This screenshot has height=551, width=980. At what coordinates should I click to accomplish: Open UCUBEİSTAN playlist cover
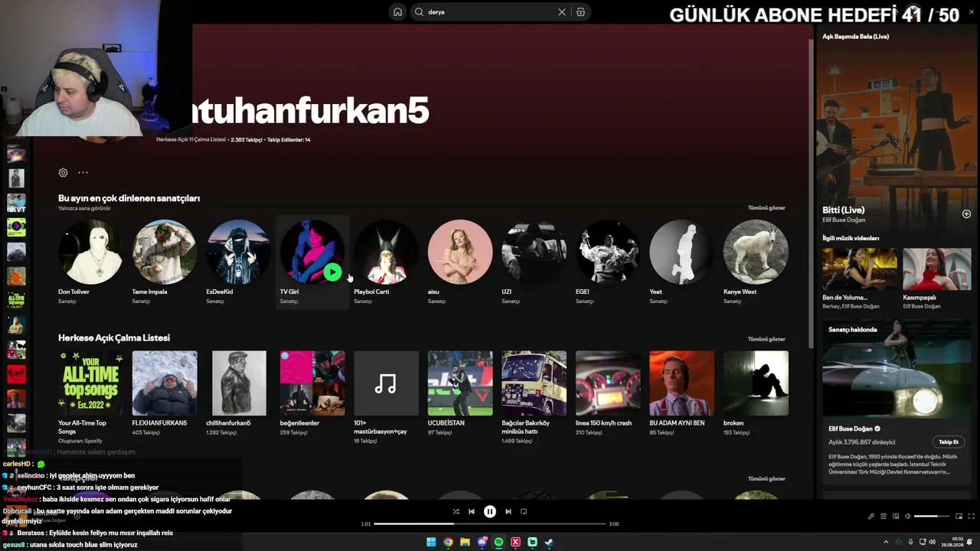coord(460,383)
